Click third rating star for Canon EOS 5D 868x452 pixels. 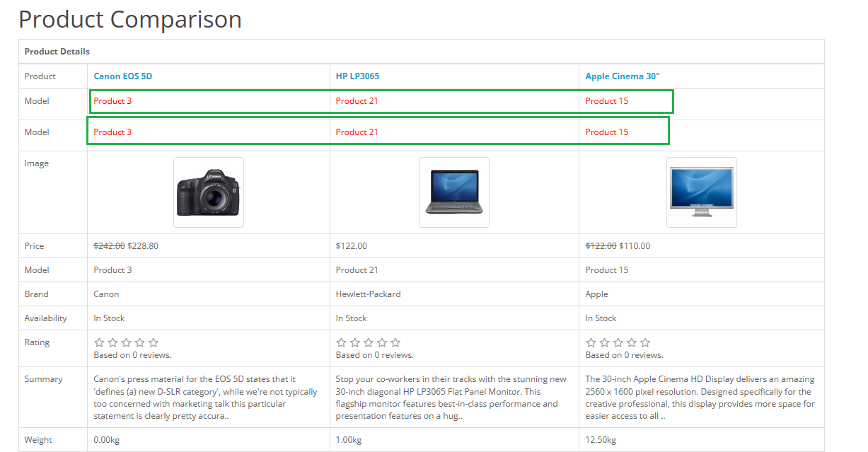pos(127,342)
